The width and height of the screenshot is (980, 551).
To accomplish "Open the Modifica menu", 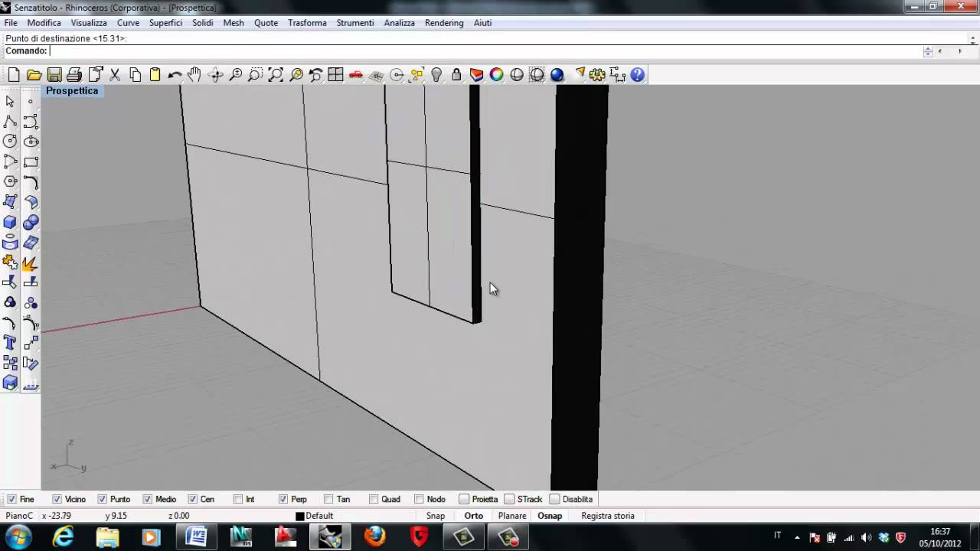I will pos(44,23).
